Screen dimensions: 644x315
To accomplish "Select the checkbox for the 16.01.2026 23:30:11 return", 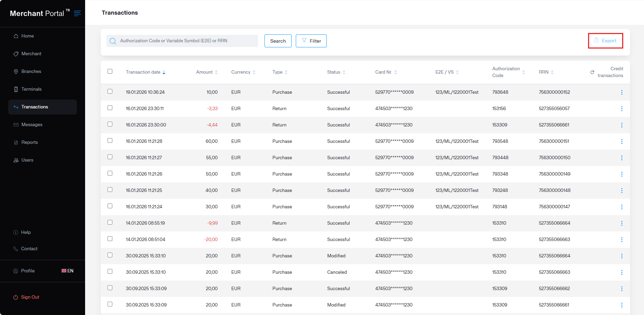I will 110,108.
